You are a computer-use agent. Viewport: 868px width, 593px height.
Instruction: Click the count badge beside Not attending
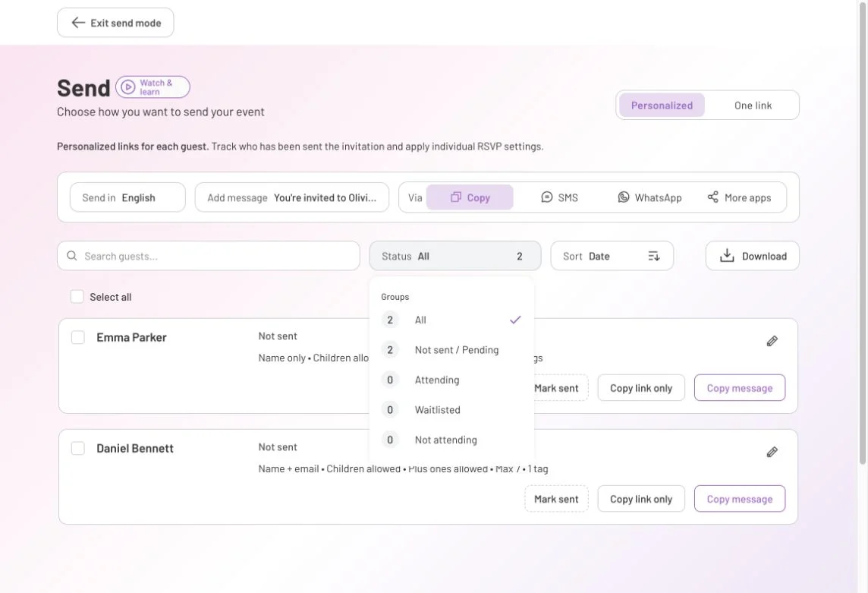(390, 440)
